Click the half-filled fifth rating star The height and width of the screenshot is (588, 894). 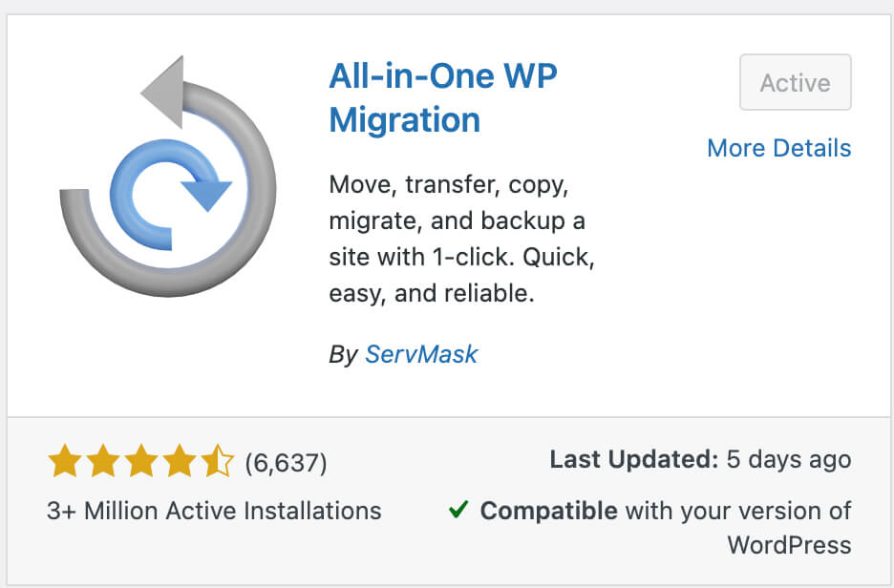point(217,461)
